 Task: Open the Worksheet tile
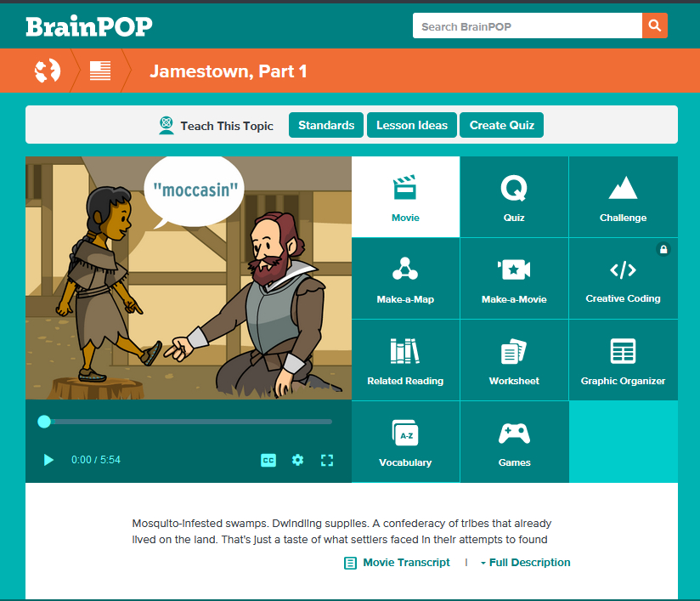click(514, 360)
